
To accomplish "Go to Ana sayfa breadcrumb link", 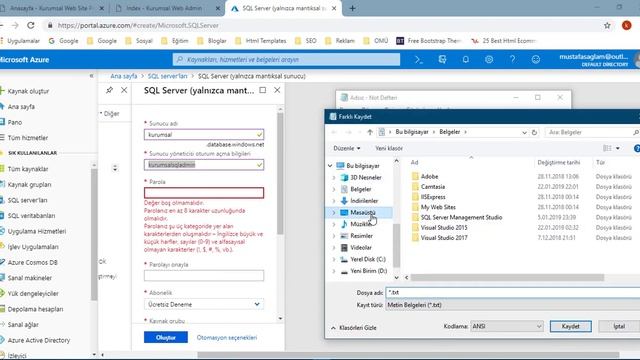I will pos(124,76).
